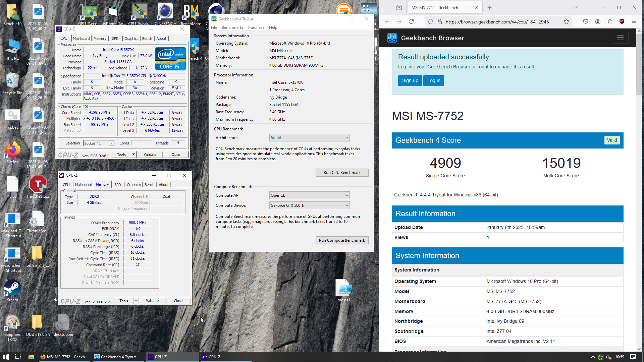
Task: Click Sign up on Geekbench Browser
Action: (410, 80)
